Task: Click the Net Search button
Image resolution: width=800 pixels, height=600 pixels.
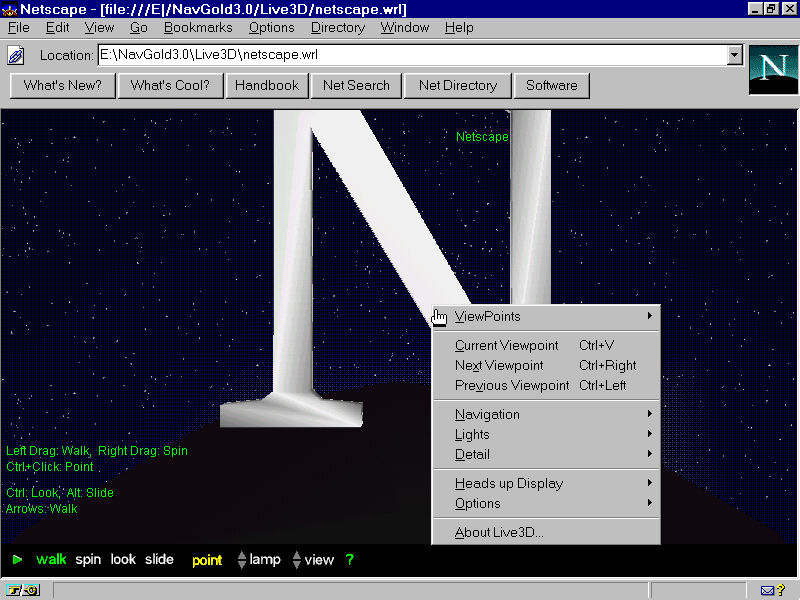Action: [356, 85]
